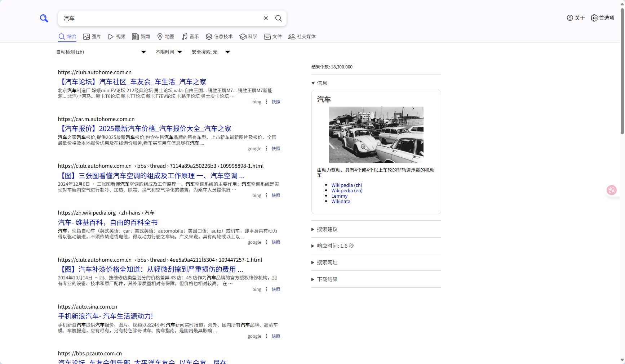
Task: Click the SearXNG magnifier logo
Action: (44, 18)
